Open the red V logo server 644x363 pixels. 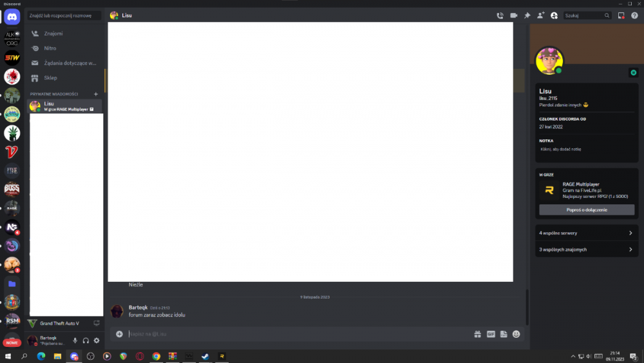(x=12, y=152)
